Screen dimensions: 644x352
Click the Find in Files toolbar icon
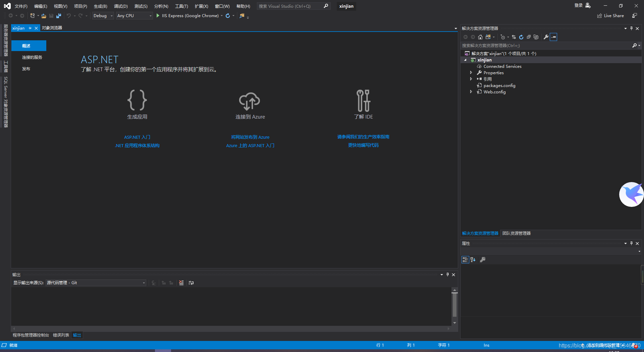[x=242, y=16]
